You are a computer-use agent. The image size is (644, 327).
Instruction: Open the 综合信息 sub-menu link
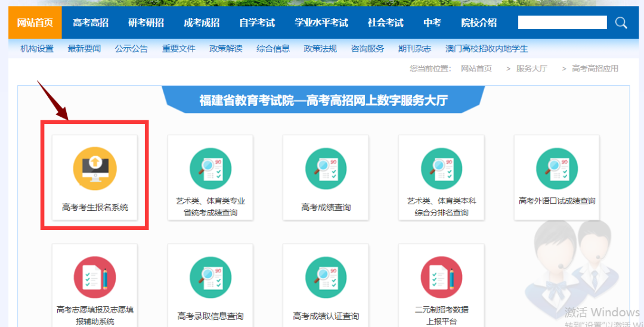pyautogui.click(x=273, y=49)
